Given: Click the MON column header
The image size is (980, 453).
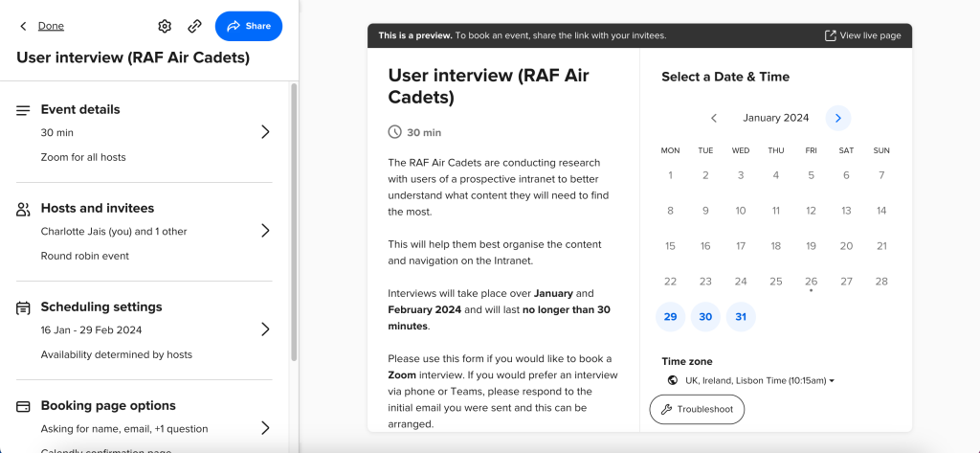Looking at the screenshot, I should point(670,150).
